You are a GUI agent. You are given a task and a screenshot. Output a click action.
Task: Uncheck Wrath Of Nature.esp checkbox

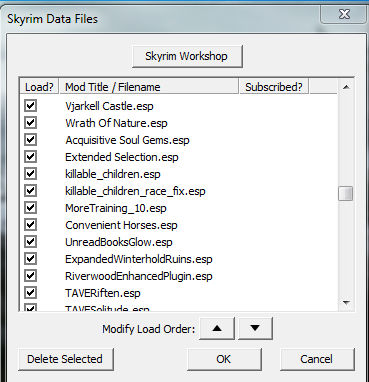[31, 123]
